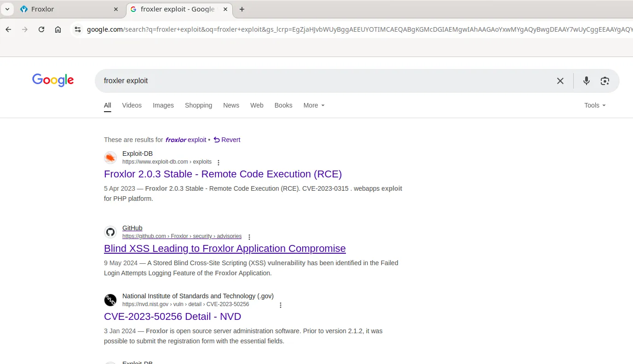Switch to Images results
Image resolution: width=633 pixels, height=364 pixels.
click(x=163, y=105)
